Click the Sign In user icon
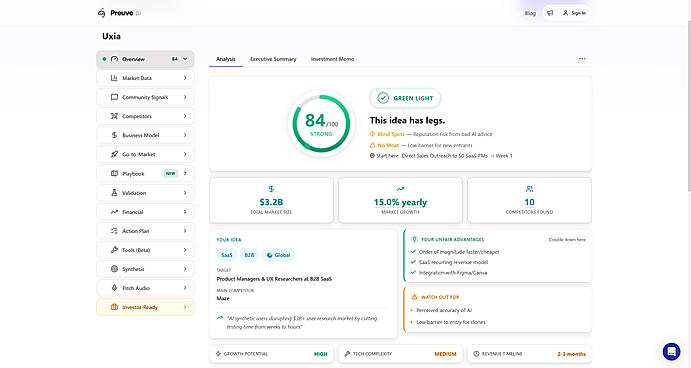The width and height of the screenshot is (691, 368). click(x=565, y=13)
